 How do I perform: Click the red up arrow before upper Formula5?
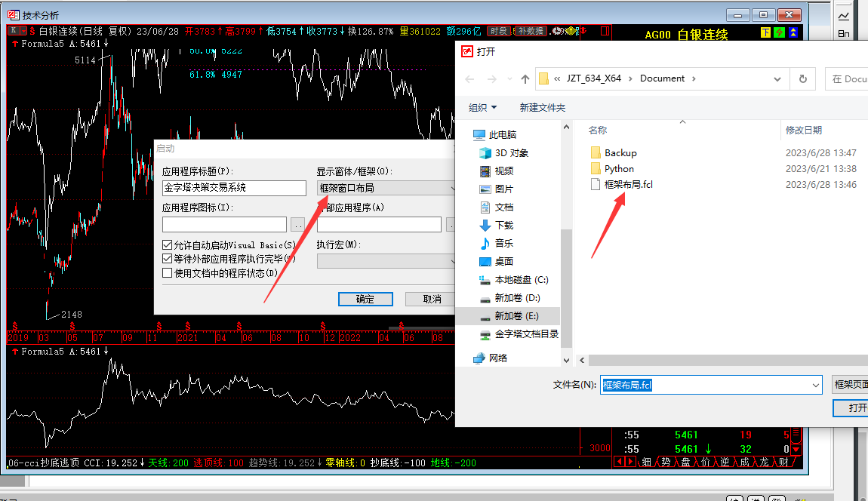click(15, 44)
